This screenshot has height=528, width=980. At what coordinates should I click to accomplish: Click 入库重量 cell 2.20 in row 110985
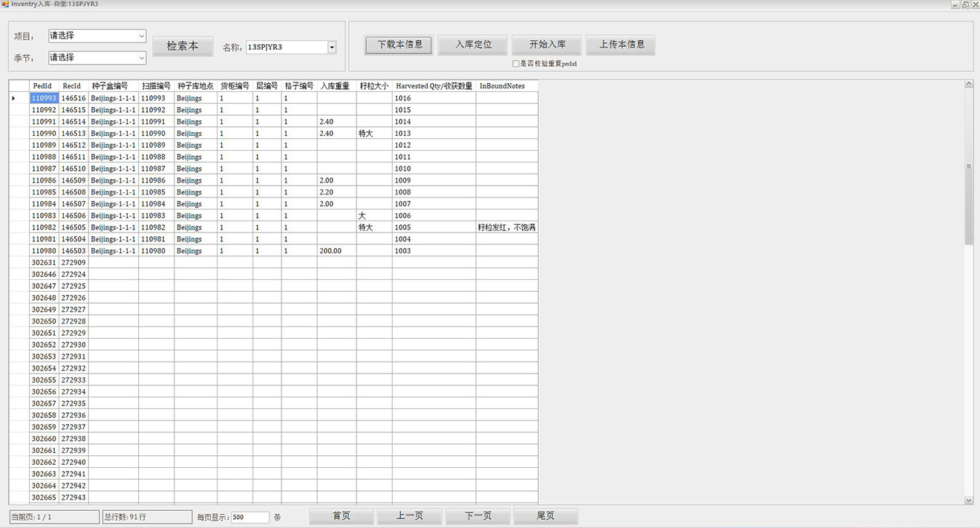click(336, 192)
